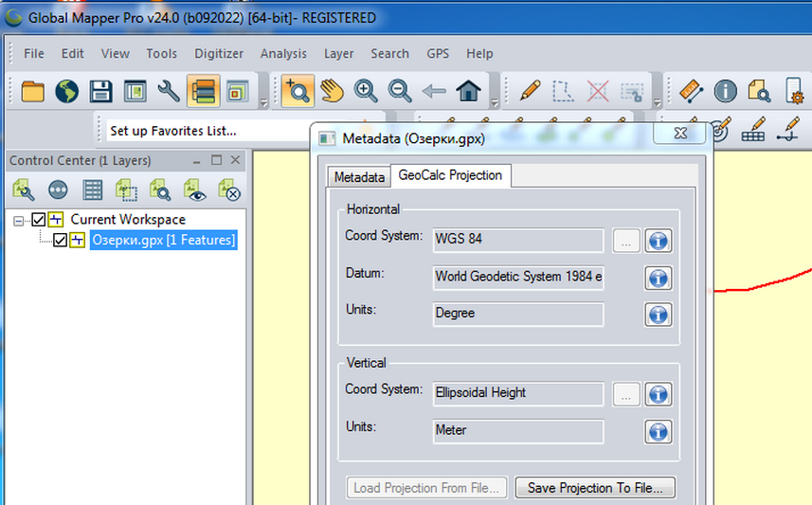
Task: Open the GPS menu
Action: click(438, 54)
